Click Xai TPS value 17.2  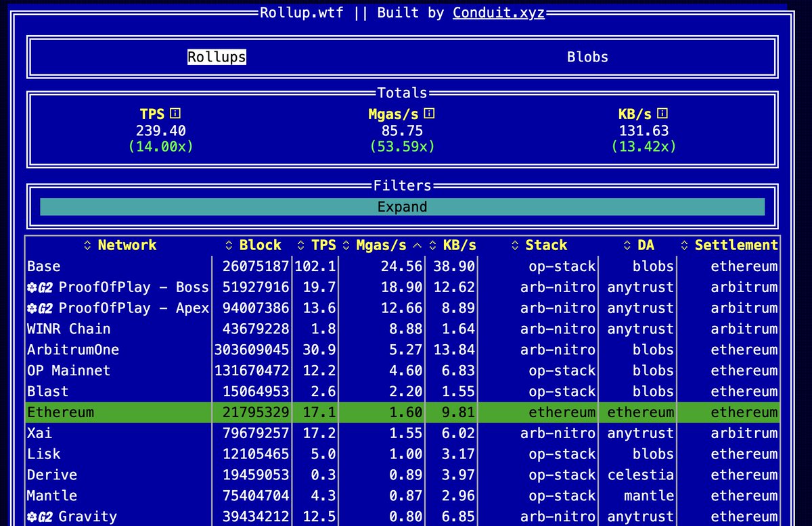[x=319, y=433]
